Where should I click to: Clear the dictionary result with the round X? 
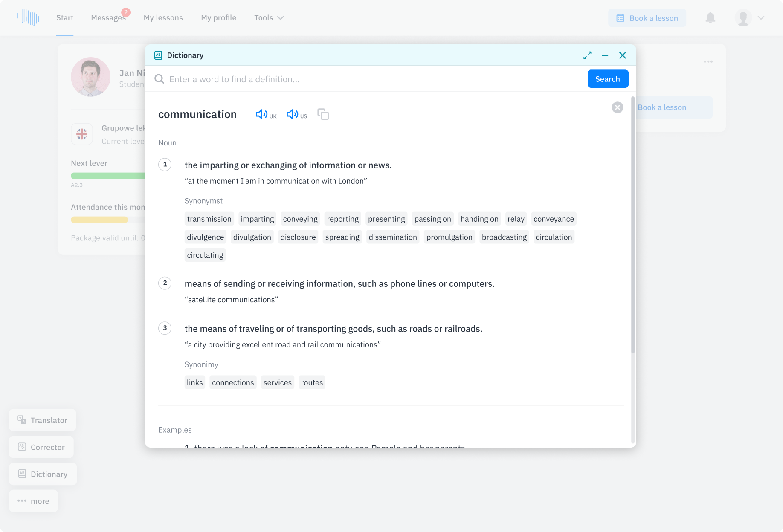pyautogui.click(x=617, y=107)
